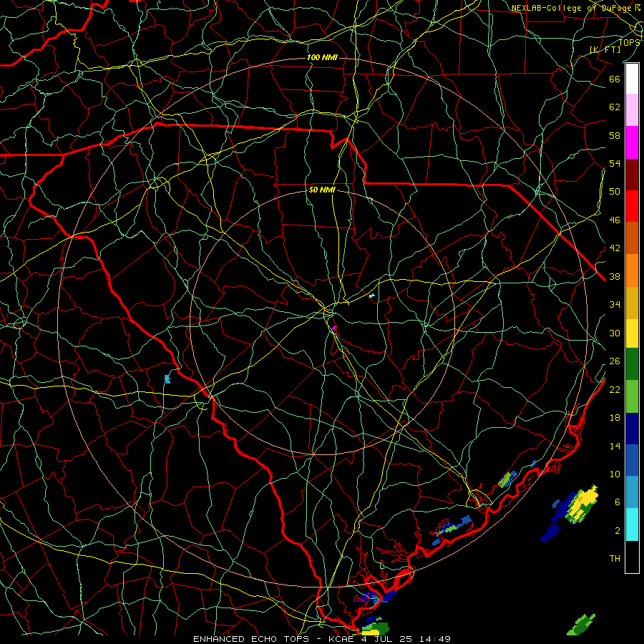Click the "TOPS" legend heading
644x644 pixels.
tap(629, 42)
